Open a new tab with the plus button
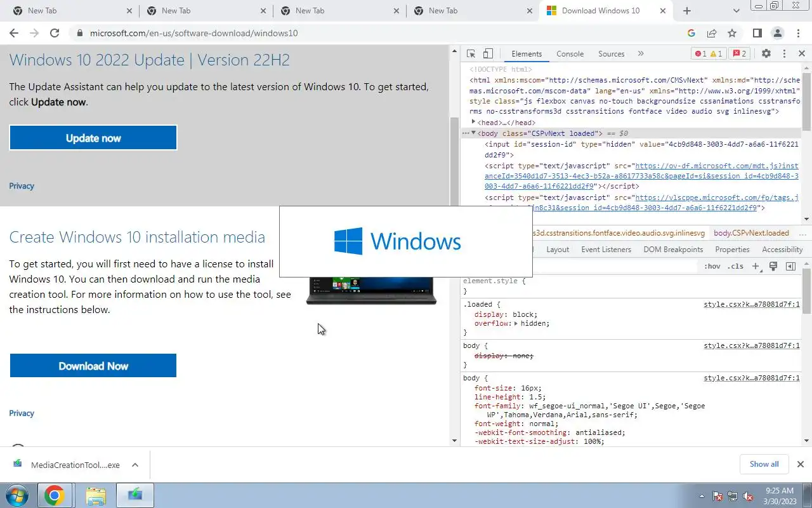The height and width of the screenshot is (508, 812). coord(687,11)
